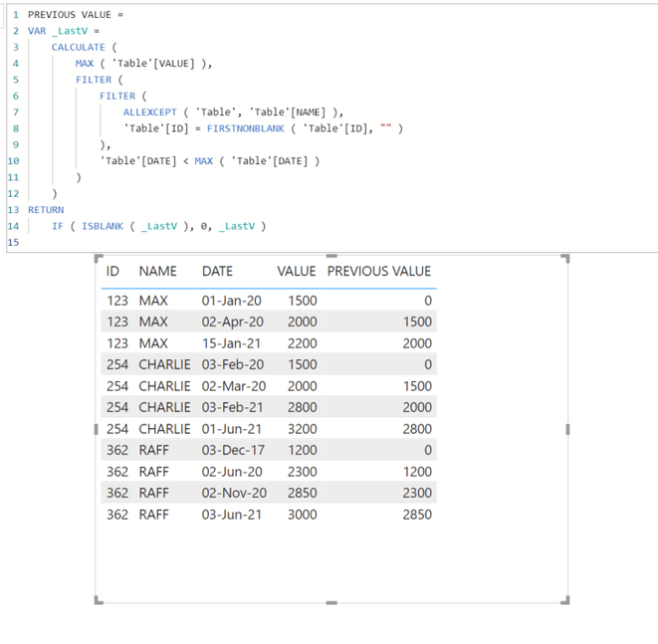Select the date cell 02-Mar-20

coord(234,386)
